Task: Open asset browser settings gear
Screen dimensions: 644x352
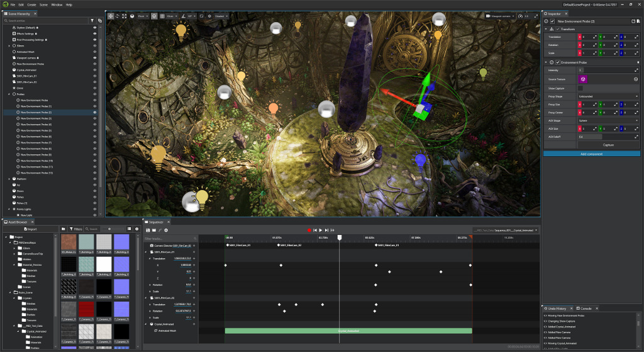Action: tap(136, 229)
